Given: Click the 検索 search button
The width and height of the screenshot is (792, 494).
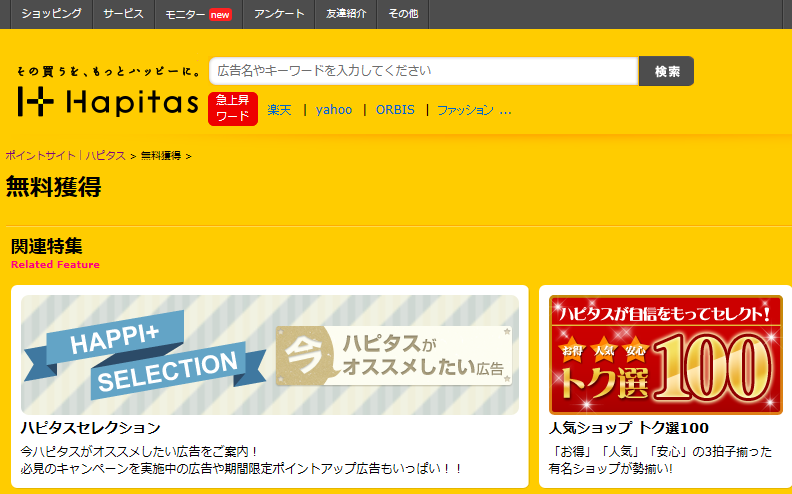Looking at the screenshot, I should [666, 71].
